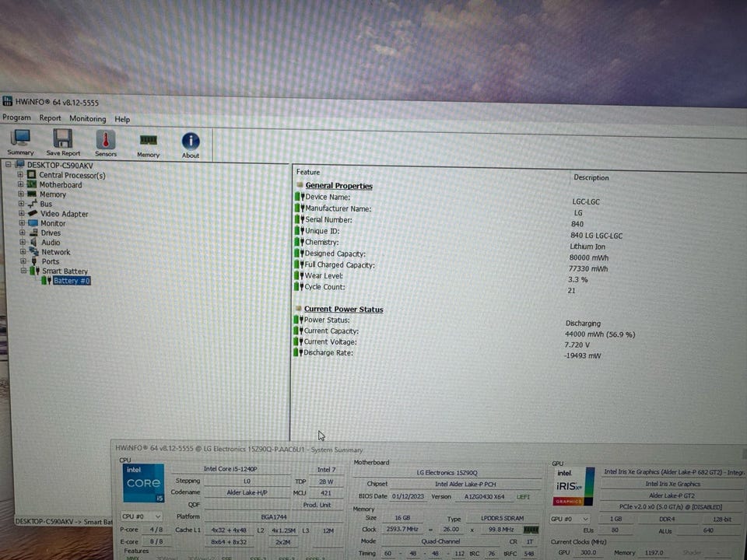The image size is (747, 560).
Task: Select the Drives tree item label
Action: 51,233
